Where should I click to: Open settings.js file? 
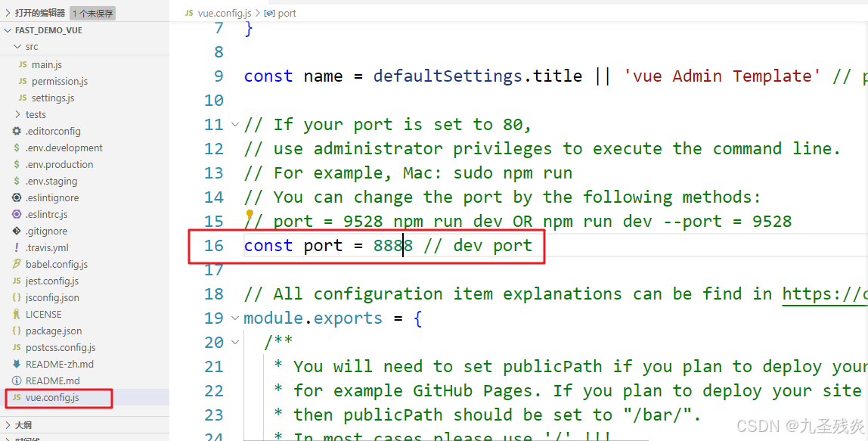[x=53, y=98]
